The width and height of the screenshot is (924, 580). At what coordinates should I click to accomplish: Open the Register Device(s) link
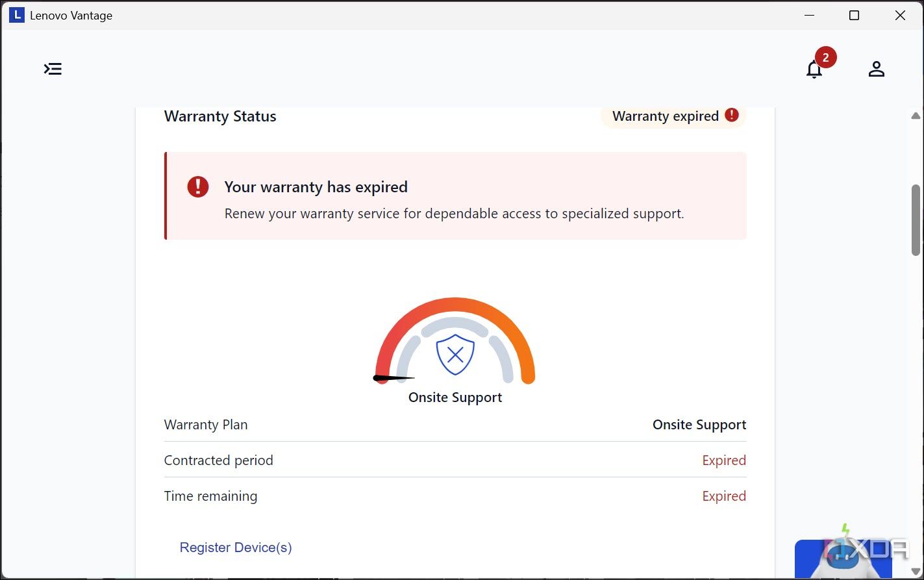[x=236, y=548]
